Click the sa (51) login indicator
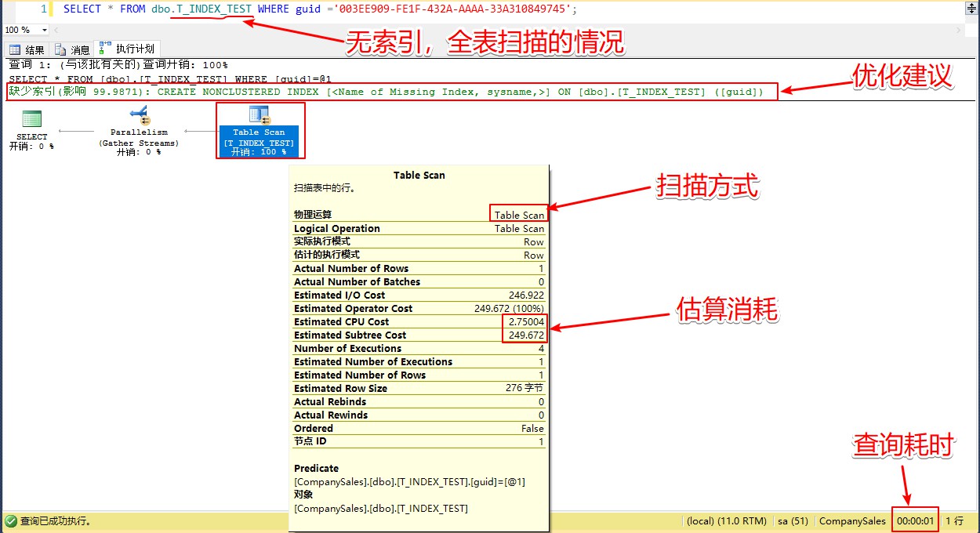 793,521
